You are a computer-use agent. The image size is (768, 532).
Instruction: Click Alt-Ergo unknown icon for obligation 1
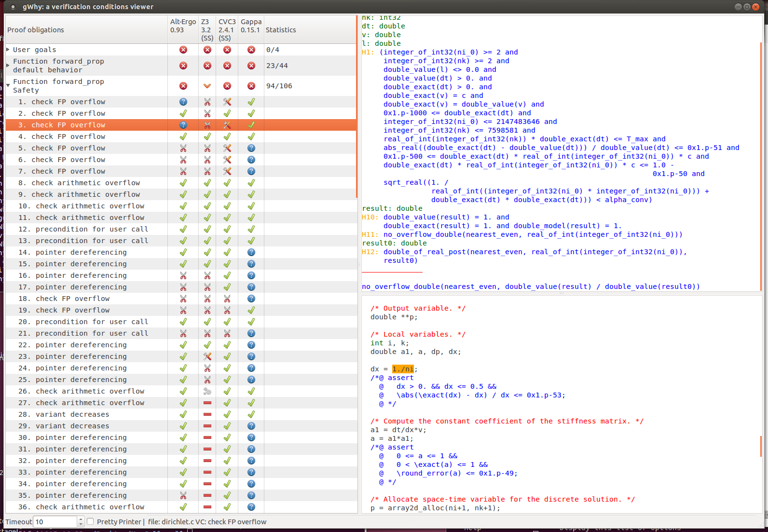tap(183, 102)
